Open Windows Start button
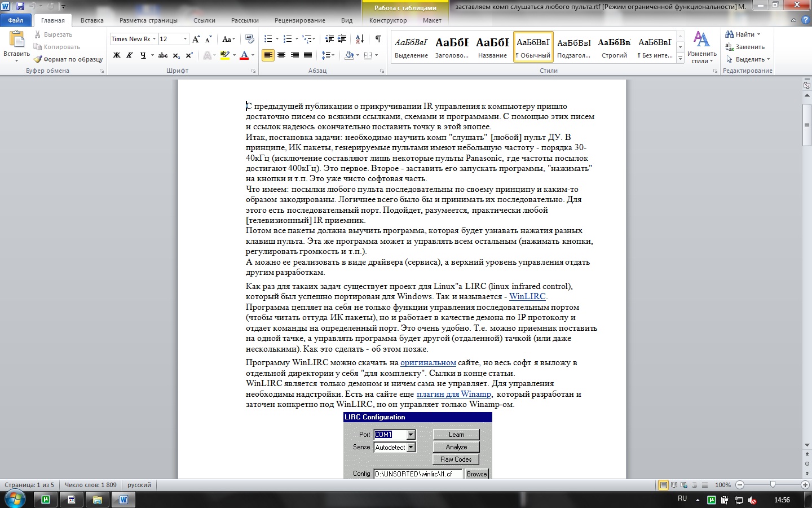 pos(14,500)
